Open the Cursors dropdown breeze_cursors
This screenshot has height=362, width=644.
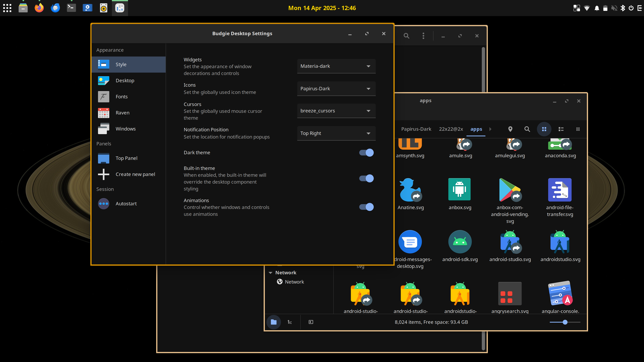[336, 111]
